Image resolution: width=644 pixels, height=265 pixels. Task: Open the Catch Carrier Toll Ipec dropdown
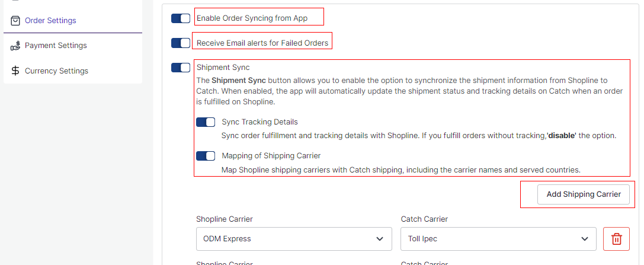tap(499, 239)
